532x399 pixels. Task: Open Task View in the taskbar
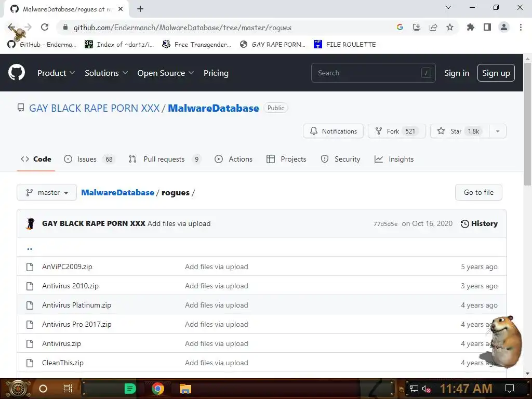[x=68, y=389]
